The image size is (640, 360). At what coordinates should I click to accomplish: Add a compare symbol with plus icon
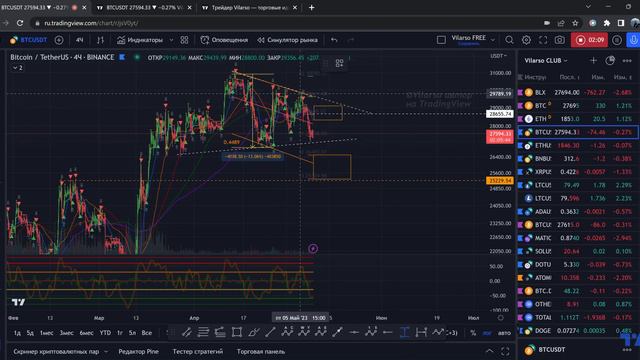[x=59, y=40]
